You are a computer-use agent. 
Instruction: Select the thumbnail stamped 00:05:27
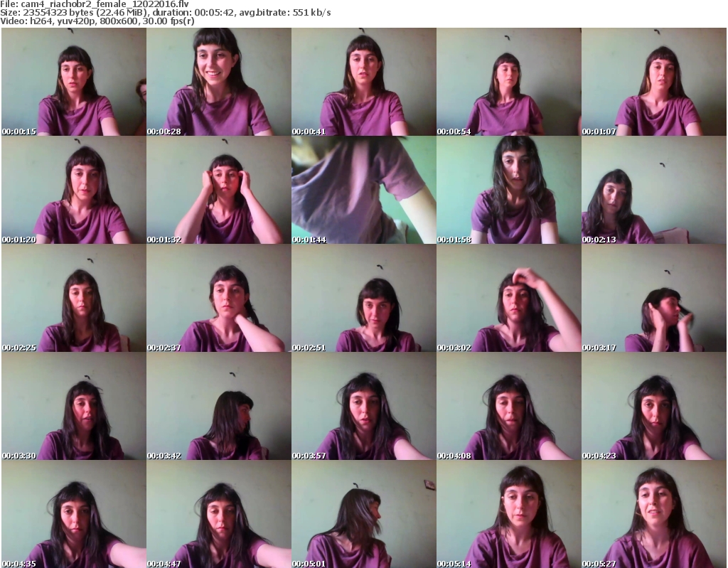click(654, 514)
